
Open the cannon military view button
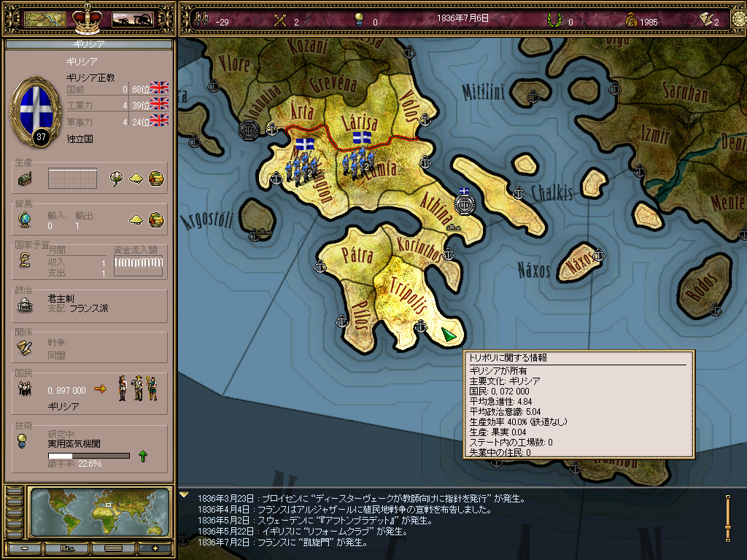[132, 19]
